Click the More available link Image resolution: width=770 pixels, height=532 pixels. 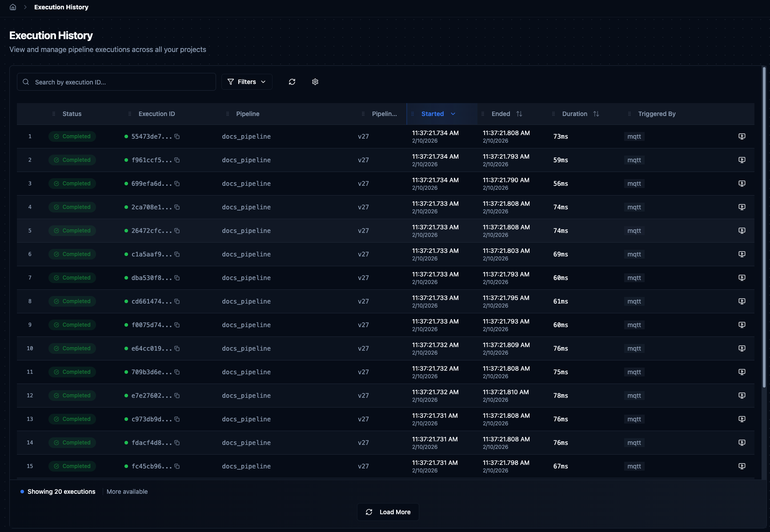[x=127, y=492]
